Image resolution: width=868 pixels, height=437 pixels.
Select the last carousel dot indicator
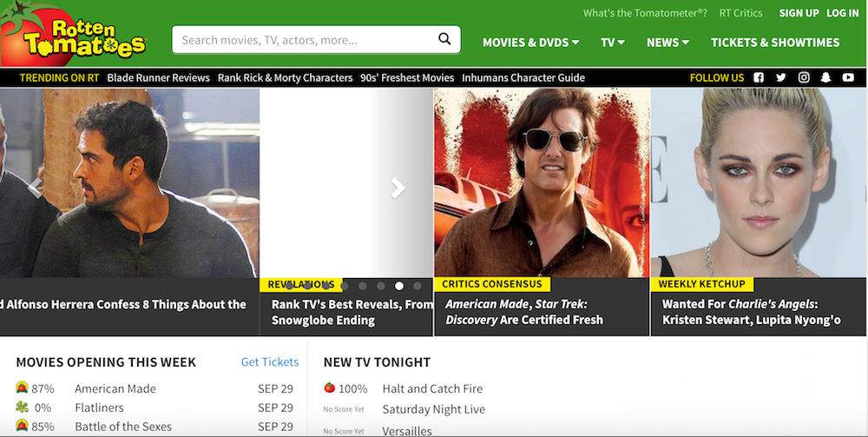418,285
